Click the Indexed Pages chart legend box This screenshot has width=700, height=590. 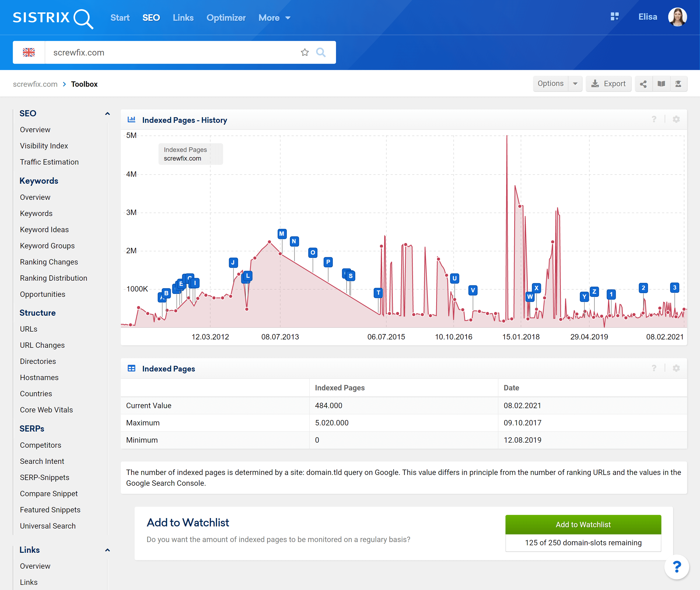click(191, 154)
